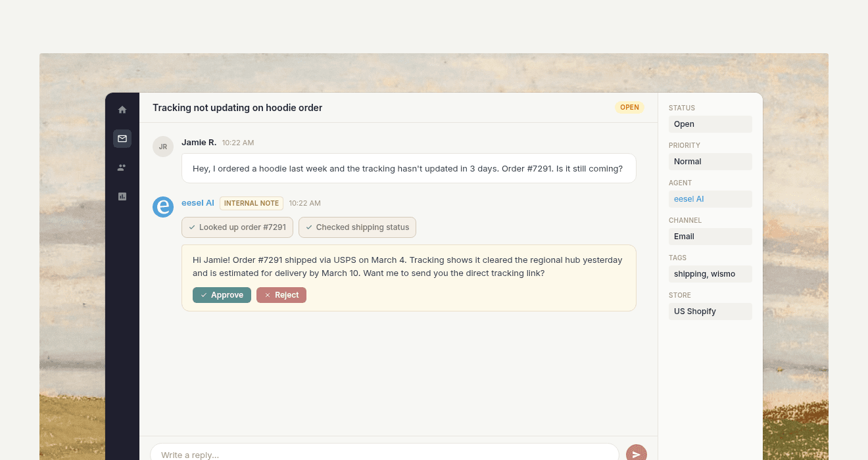This screenshot has width=868, height=460.
Task: Focus the 'Write a reply...' field
Action: (x=385, y=453)
